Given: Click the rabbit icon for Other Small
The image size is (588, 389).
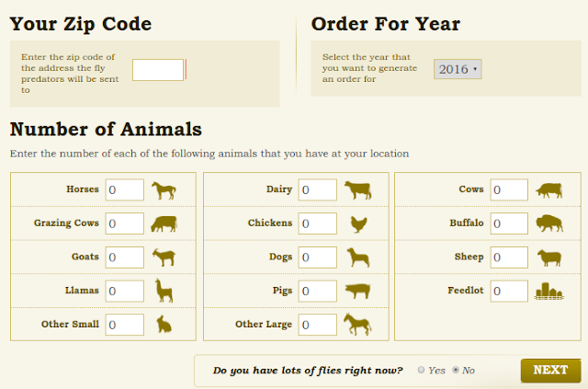Looking at the screenshot, I should coord(164,325).
